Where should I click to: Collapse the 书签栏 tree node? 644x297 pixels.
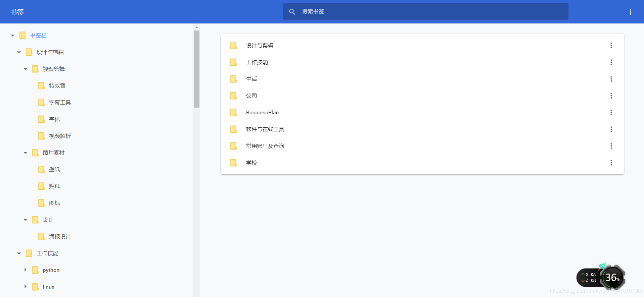coord(12,35)
